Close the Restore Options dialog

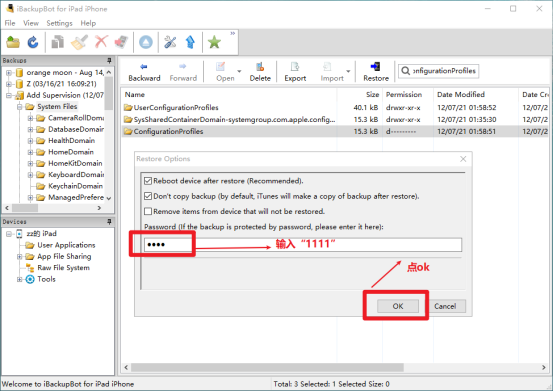click(x=463, y=159)
